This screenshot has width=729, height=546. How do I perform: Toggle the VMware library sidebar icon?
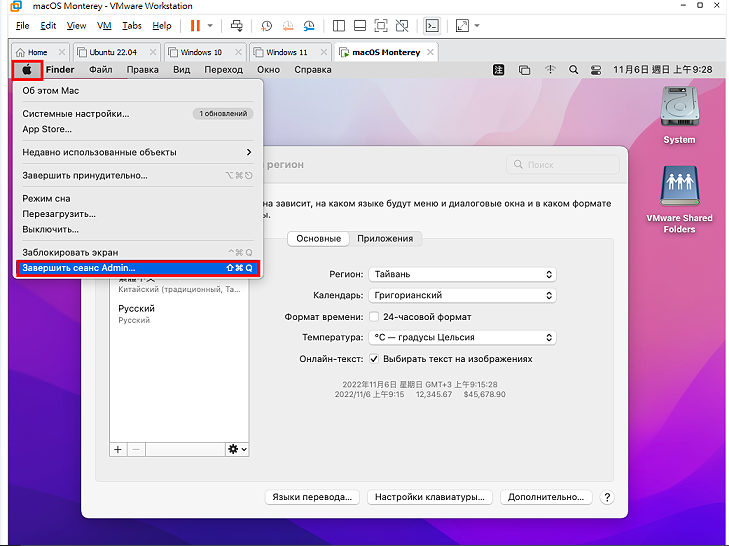coord(339,26)
